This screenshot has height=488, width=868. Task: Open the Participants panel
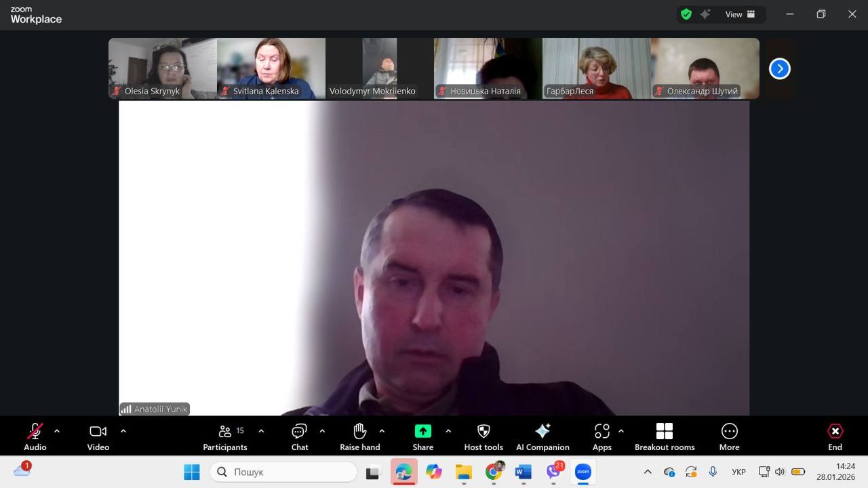[x=225, y=436]
